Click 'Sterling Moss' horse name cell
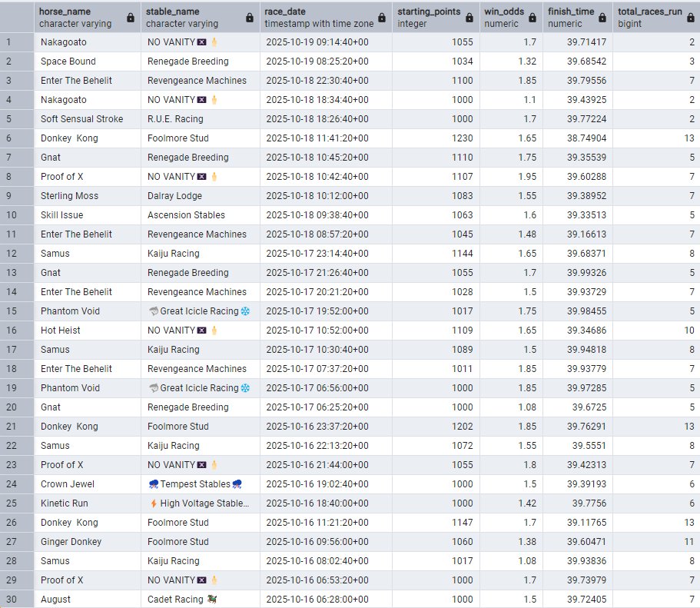700x608 pixels. (88, 196)
